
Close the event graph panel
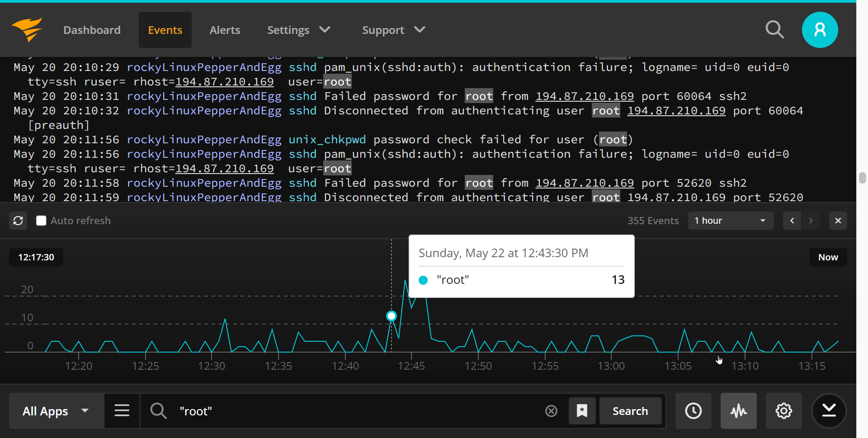[838, 221]
